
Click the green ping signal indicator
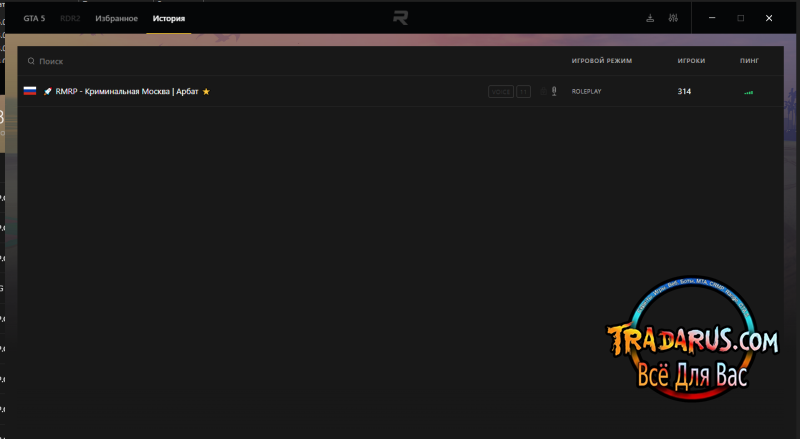click(x=748, y=92)
